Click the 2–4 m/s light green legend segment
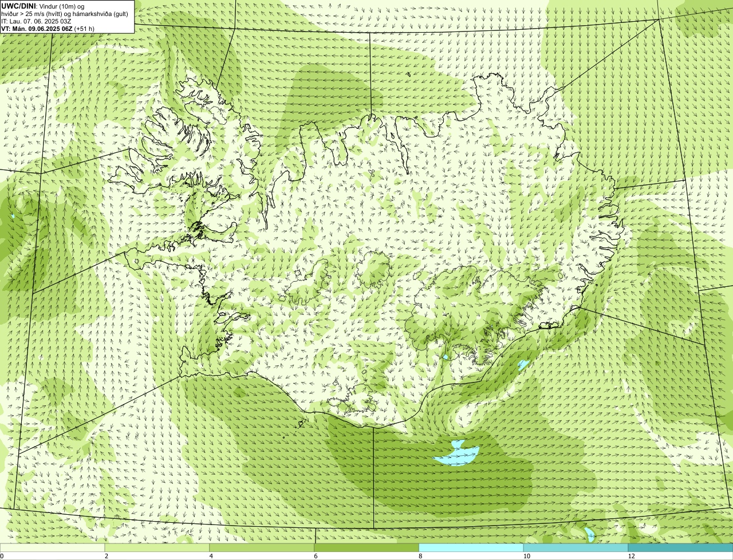The height and width of the screenshot is (560, 733). pos(157,547)
